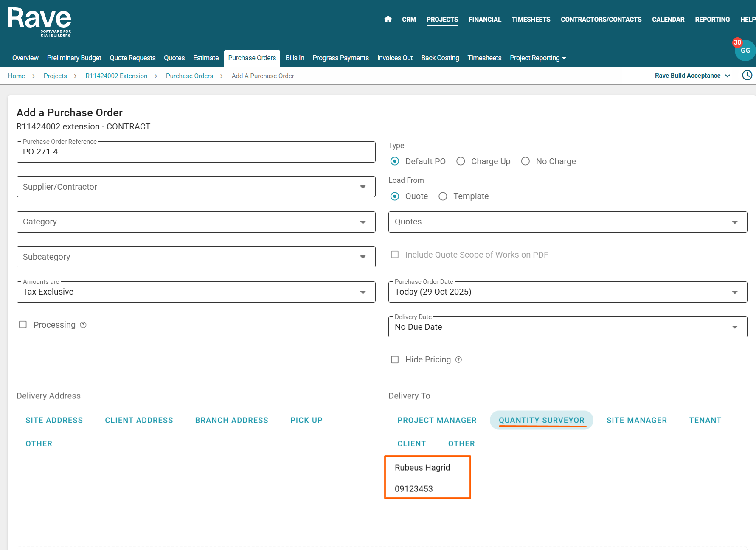Switch to the Quotes tab
Screen dimensions: 756x550
click(x=174, y=58)
